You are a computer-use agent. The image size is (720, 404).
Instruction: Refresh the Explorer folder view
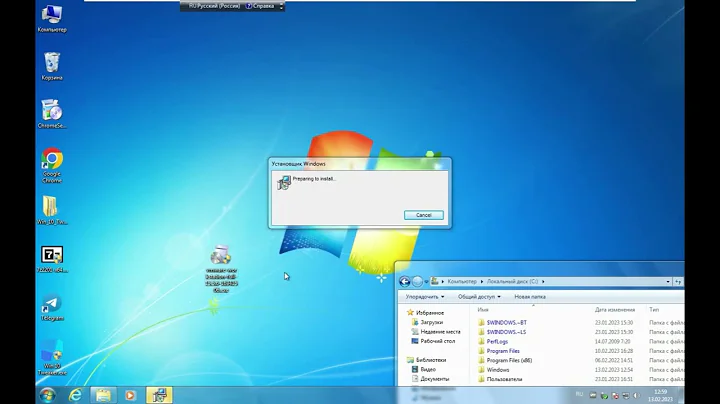click(x=678, y=281)
